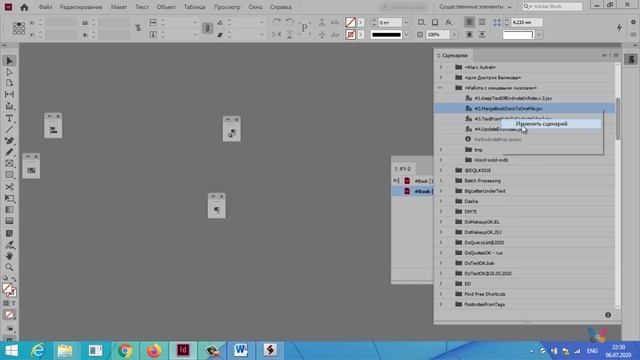Screen dimensions: 640x360
Task: Expand the Find Free Shortcuts folder
Action: point(441,294)
